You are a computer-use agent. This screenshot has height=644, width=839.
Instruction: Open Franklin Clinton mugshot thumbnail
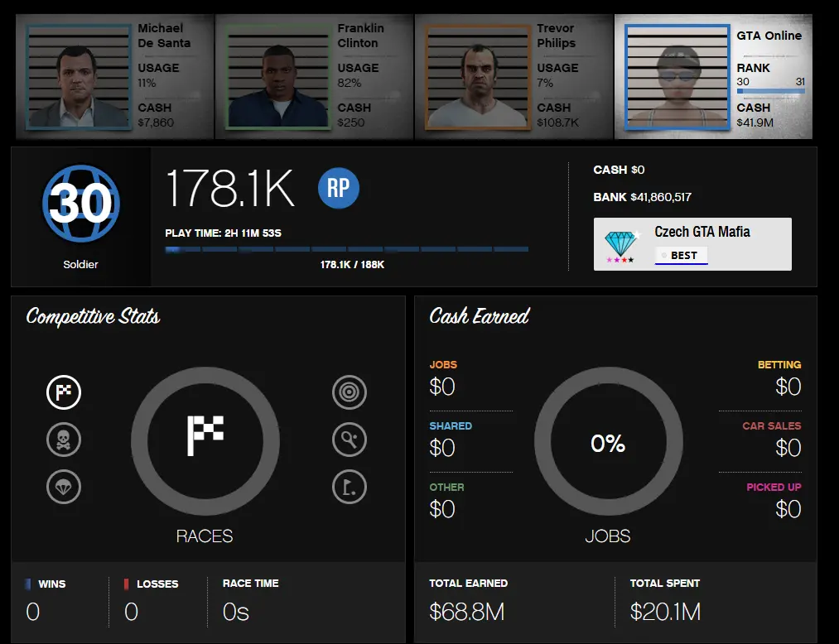[x=278, y=77]
